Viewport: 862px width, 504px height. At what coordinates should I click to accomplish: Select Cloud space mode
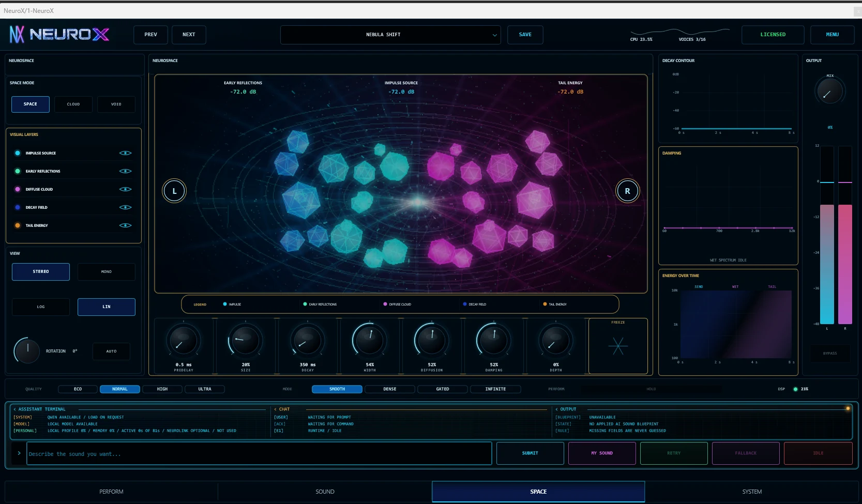[73, 104]
